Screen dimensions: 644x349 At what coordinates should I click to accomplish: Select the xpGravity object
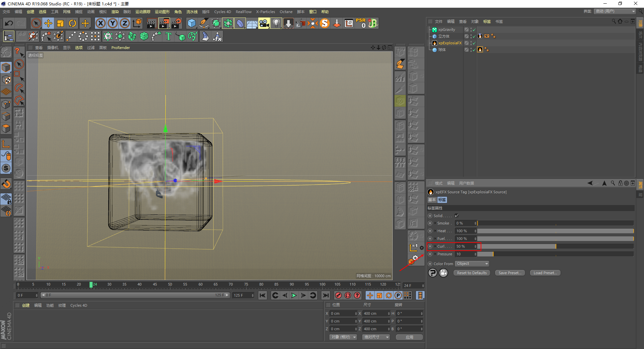point(446,30)
